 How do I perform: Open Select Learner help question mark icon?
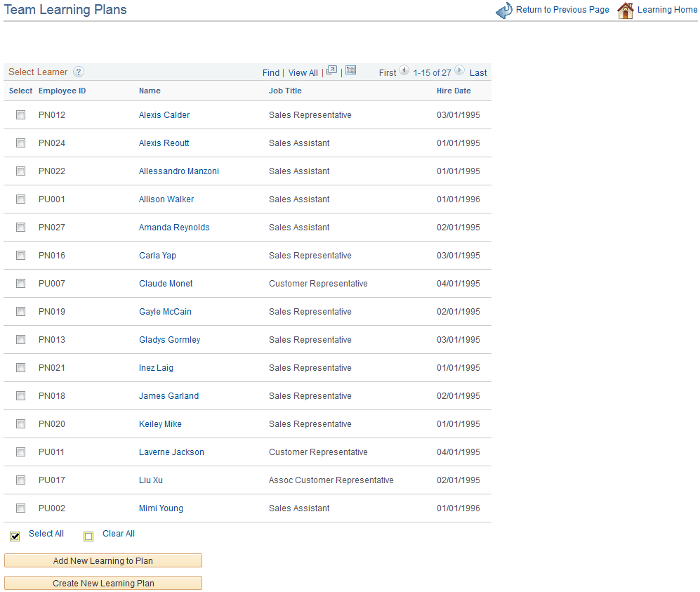78,72
